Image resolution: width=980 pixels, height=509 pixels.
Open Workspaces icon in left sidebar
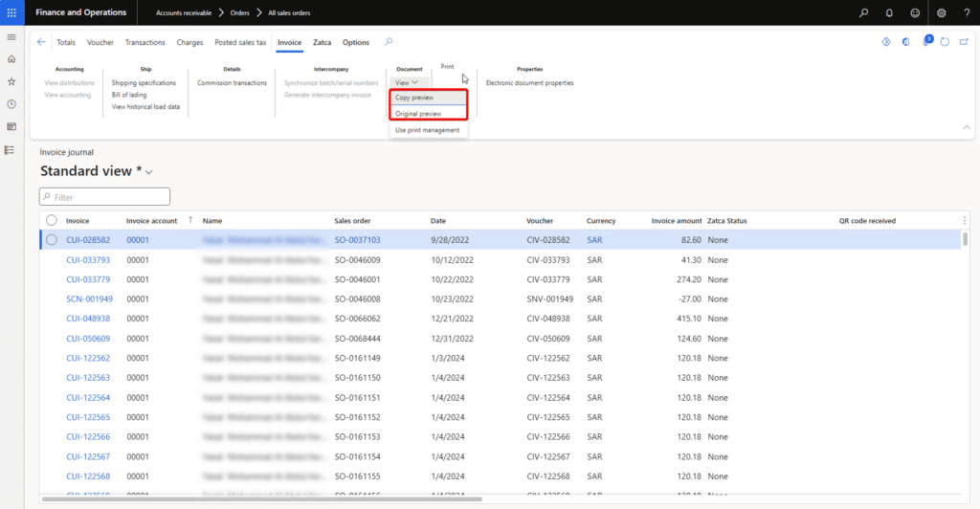point(11,127)
